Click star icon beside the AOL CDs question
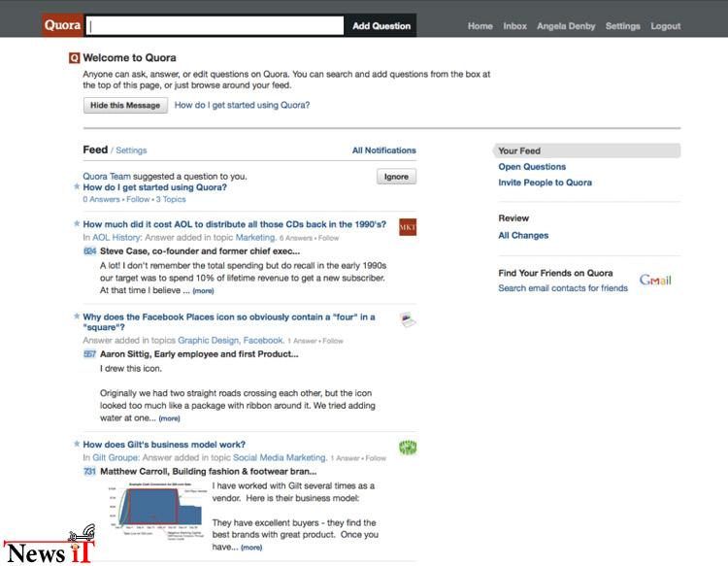This screenshot has width=728, height=566. [77, 223]
